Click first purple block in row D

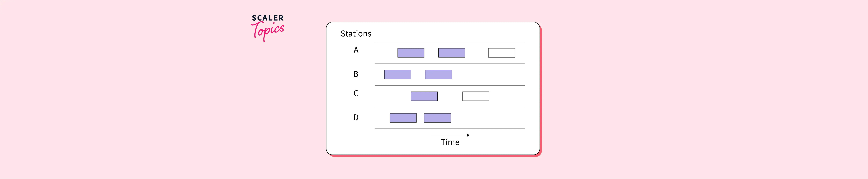pos(403,118)
